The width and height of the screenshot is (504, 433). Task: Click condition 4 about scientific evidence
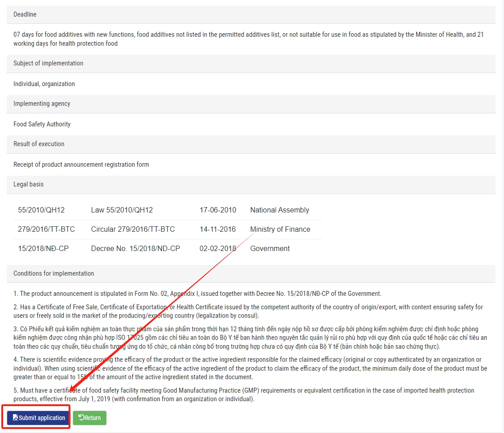coord(250,368)
